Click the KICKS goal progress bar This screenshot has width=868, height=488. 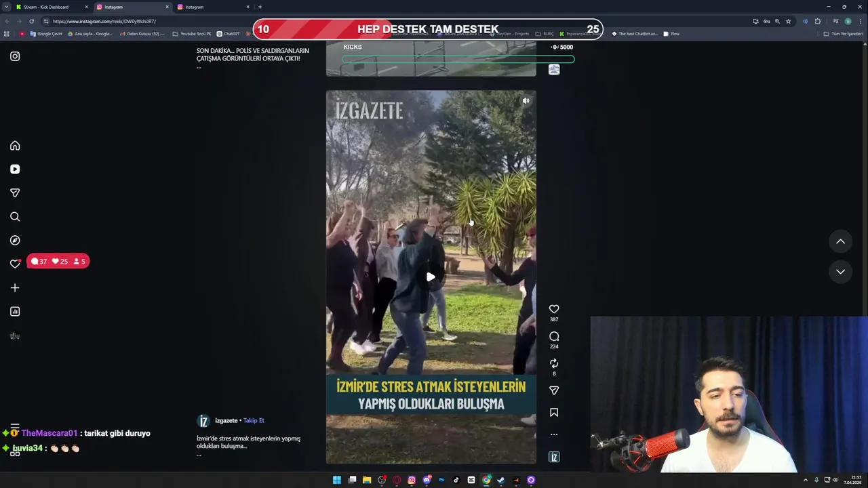458,60
